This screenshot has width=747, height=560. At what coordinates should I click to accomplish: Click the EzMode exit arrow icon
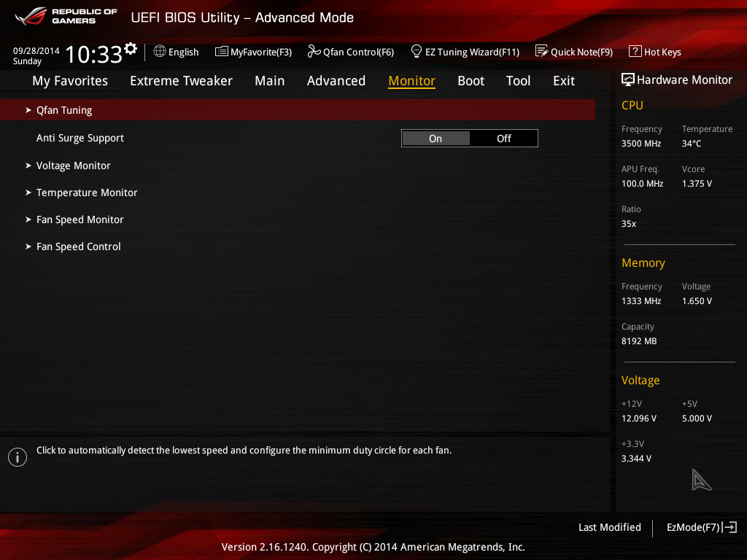point(729,527)
